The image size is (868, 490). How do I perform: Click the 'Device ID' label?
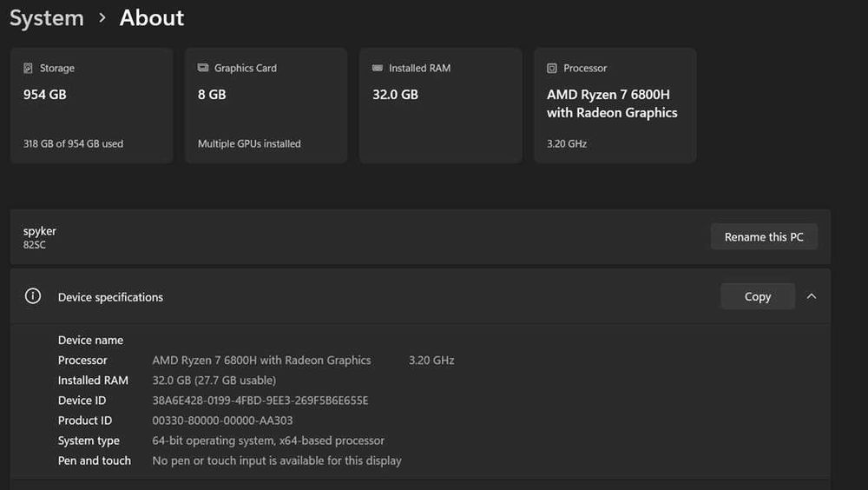[x=82, y=401]
